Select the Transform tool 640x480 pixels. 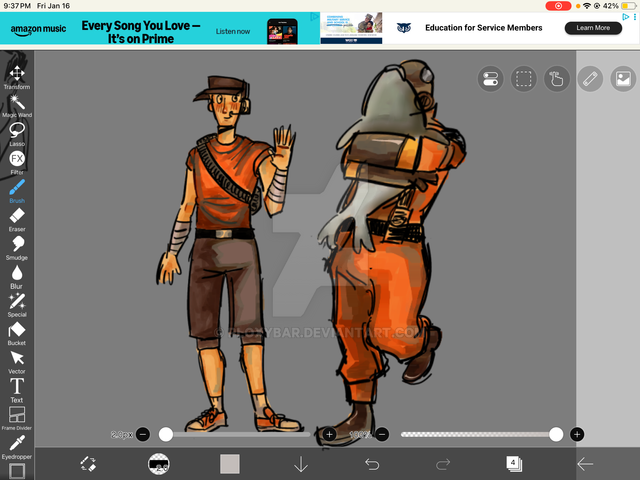[x=17, y=74]
